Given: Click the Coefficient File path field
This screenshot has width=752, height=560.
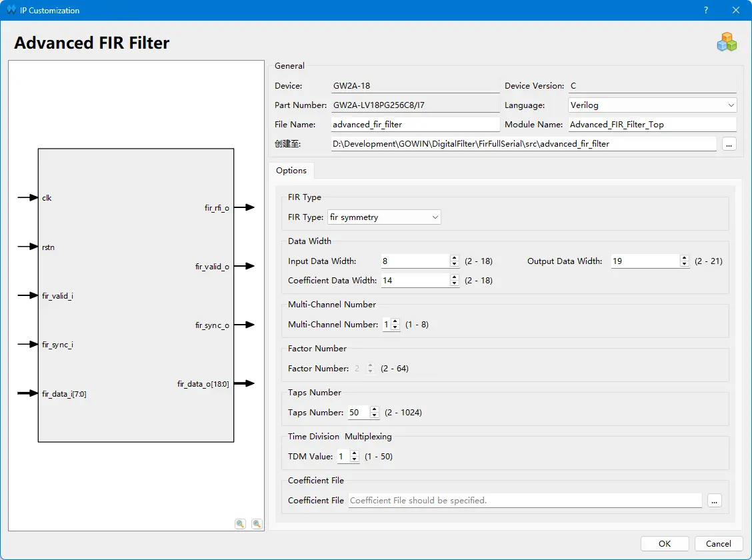Looking at the screenshot, I should 525,501.
